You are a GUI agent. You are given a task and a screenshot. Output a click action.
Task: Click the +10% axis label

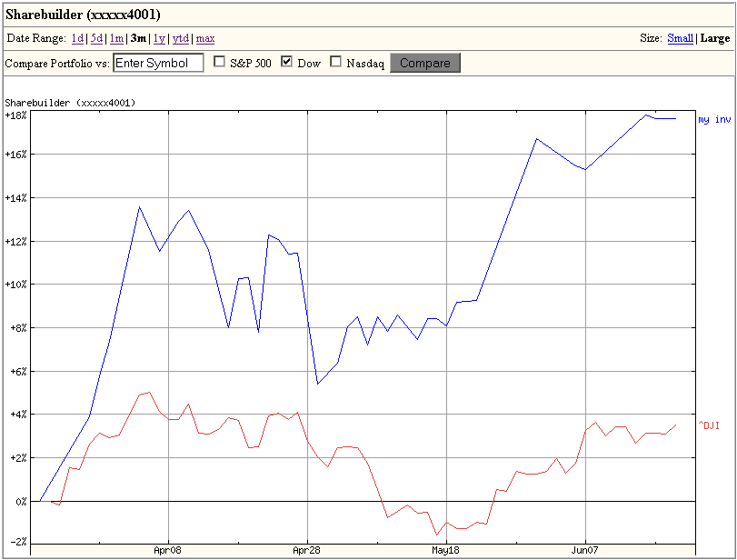click(x=16, y=285)
